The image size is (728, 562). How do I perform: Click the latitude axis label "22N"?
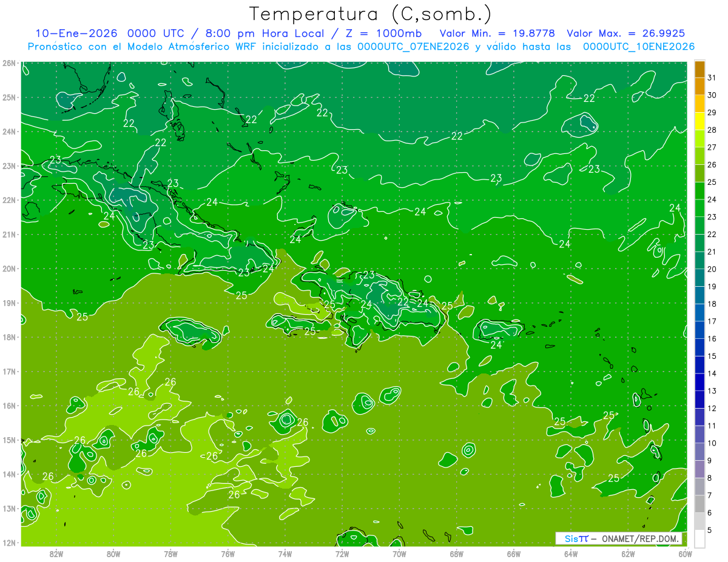click(9, 200)
